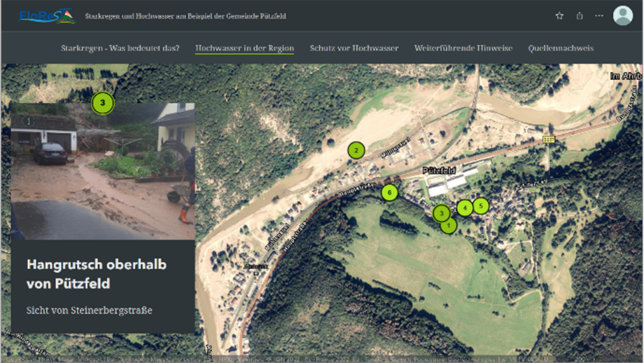Select map marker number 4
Image resolution: width=644 pixels, height=363 pixels.
[465, 208]
